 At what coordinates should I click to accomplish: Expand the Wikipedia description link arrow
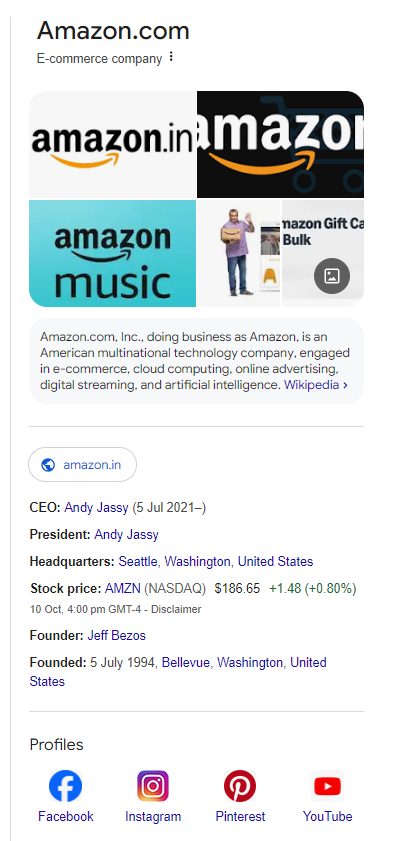pyautogui.click(x=345, y=385)
